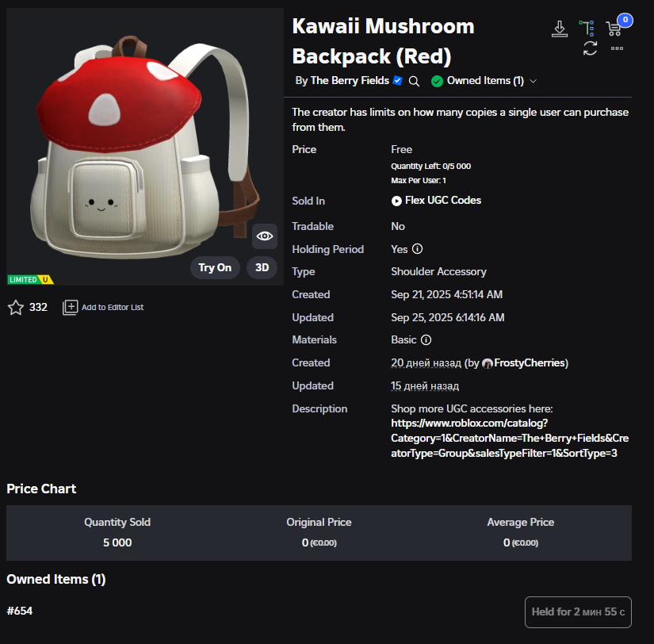Click the Owned Items (1) section heading

(56, 579)
